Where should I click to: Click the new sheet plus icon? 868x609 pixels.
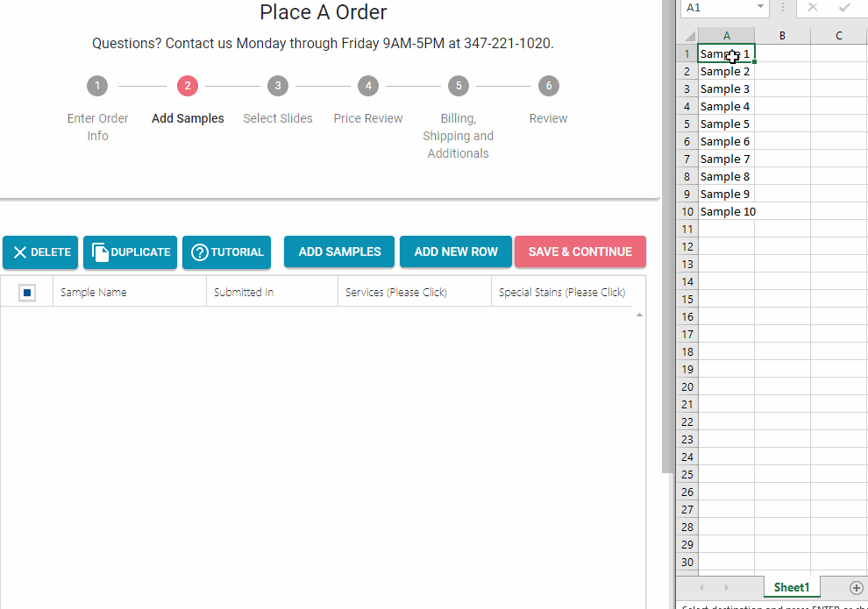[x=857, y=588]
